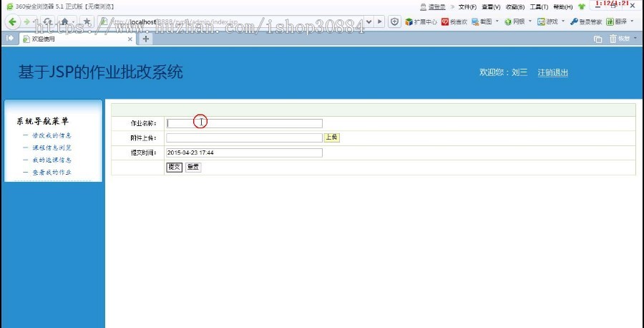This screenshot has width=644, height=328.
Task: Open 我的选课信息 in navigation menu
Action: 52,160
